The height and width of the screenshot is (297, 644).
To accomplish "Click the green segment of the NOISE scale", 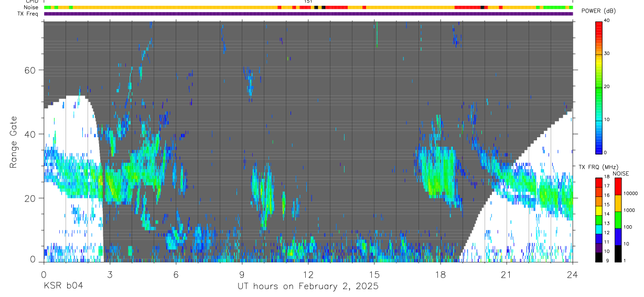I will click(x=618, y=220).
